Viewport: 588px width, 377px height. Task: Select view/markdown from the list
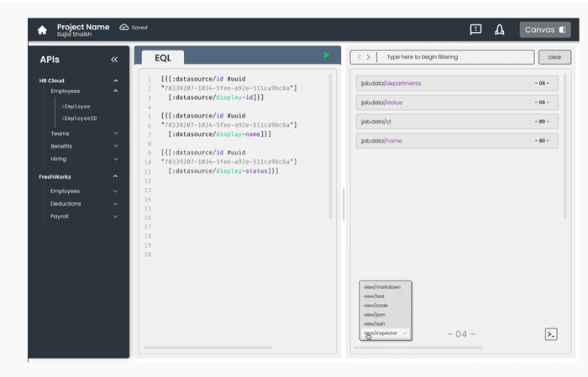(x=381, y=287)
